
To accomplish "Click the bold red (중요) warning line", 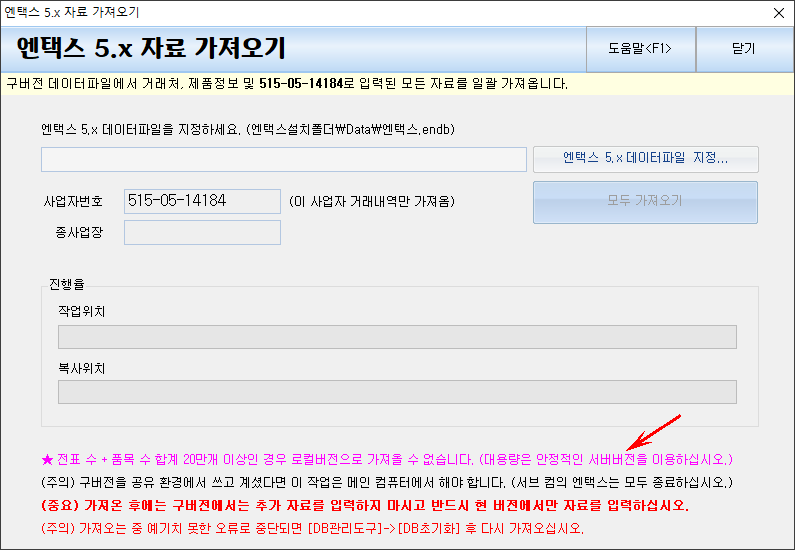I will click(x=364, y=506).
